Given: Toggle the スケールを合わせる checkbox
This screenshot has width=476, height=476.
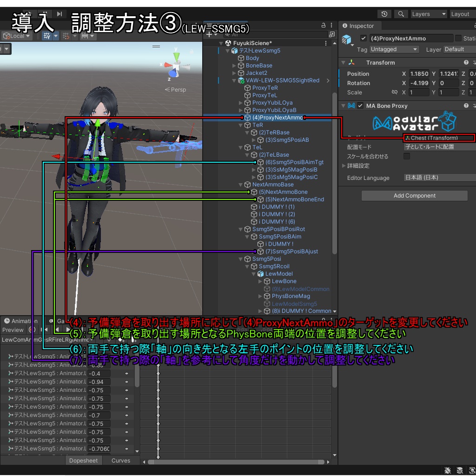Looking at the screenshot, I should [x=406, y=156].
